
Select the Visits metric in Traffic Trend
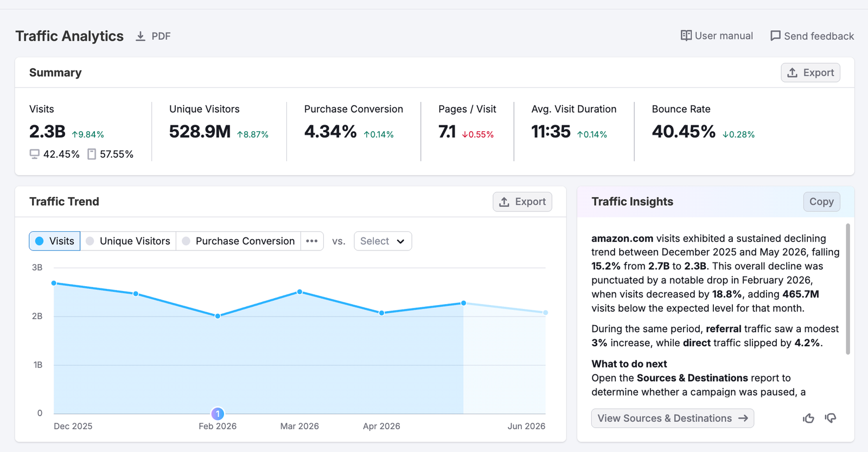coord(55,241)
